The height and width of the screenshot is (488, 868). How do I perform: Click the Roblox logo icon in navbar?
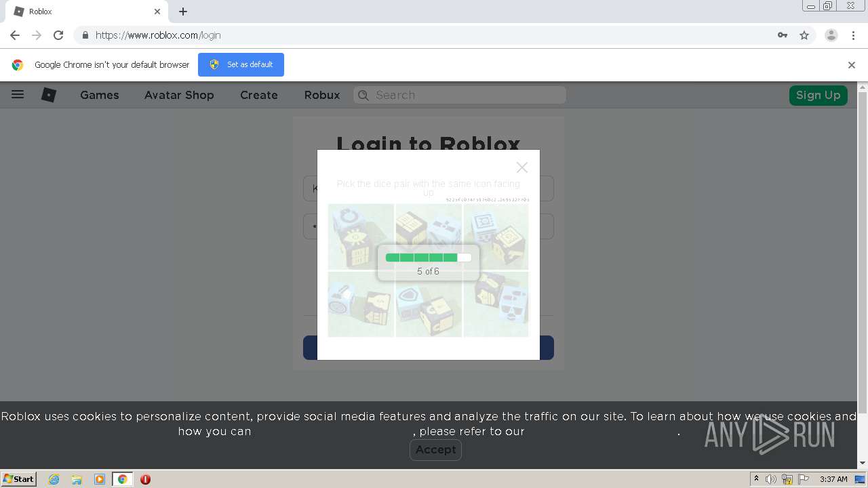[x=49, y=95]
